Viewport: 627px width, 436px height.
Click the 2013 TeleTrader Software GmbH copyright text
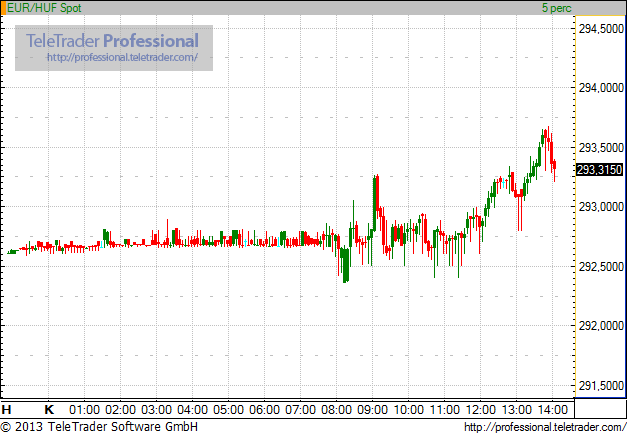tap(99, 427)
